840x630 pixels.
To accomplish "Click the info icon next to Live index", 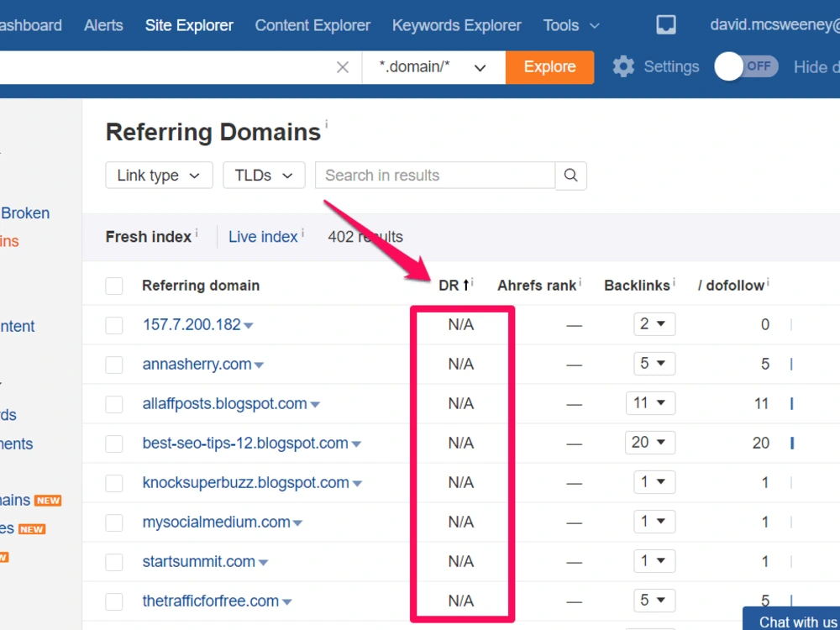I will [x=302, y=233].
